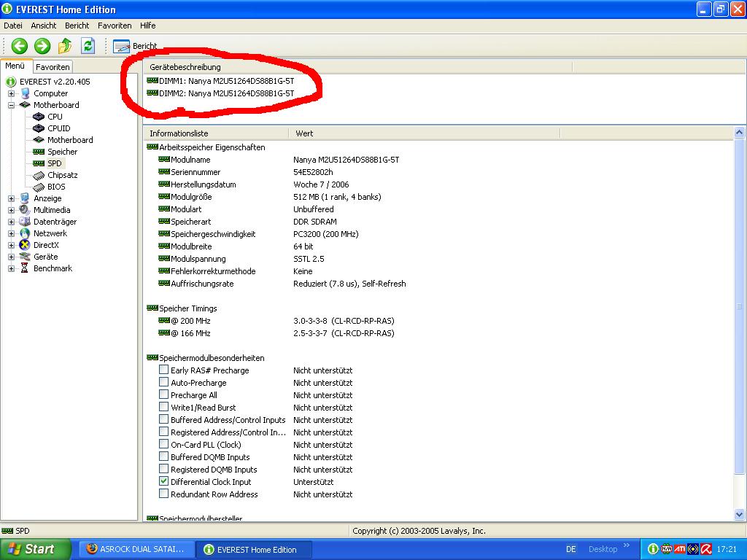Toggle Buffered Address/Control Inputs checkbox
Image resolution: width=747 pixels, height=560 pixels.
point(163,419)
